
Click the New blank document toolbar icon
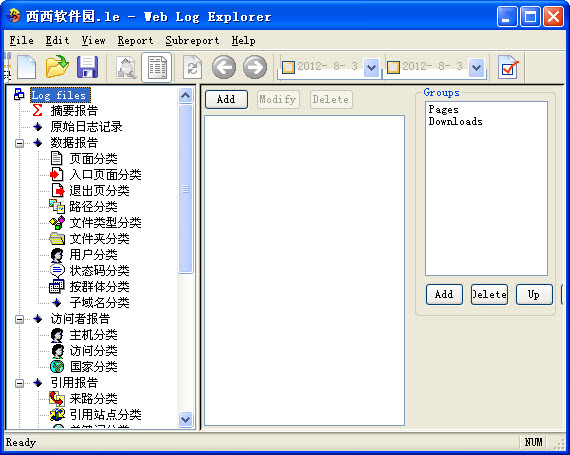[x=26, y=67]
